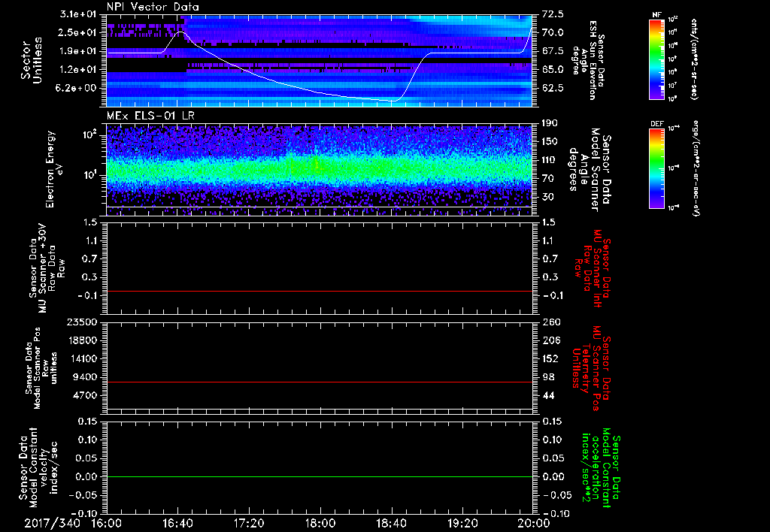Click the 18:40 time axis label

pyautogui.click(x=391, y=523)
